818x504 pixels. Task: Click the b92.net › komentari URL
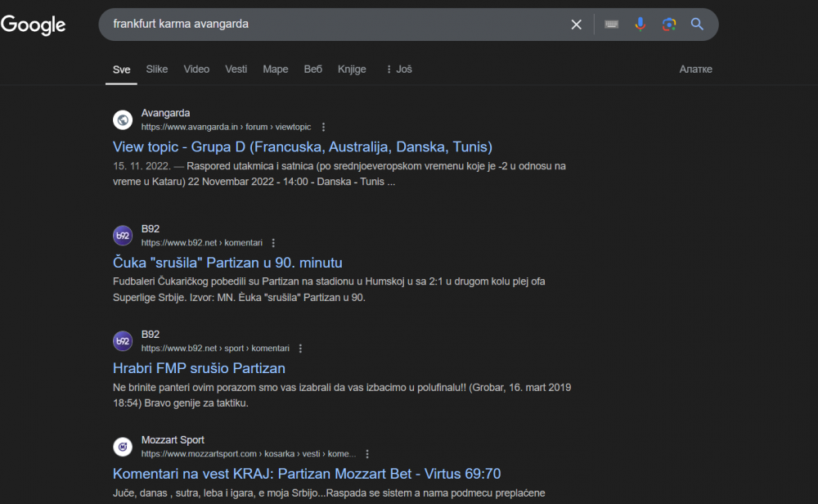(x=202, y=243)
